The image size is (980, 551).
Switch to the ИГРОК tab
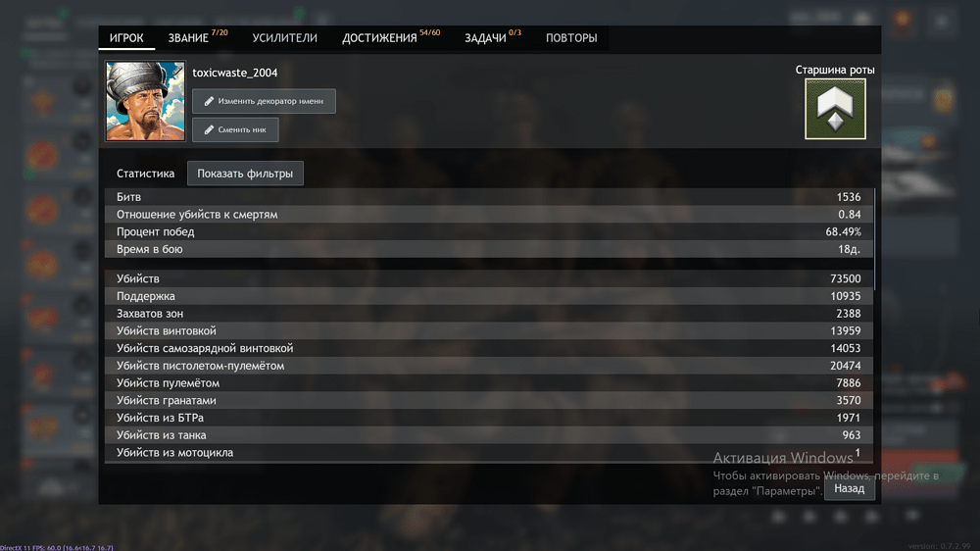(126, 38)
